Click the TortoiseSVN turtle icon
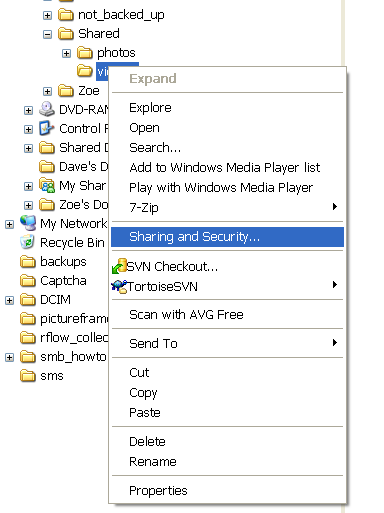Screen dimensions: 384x513 (119, 286)
